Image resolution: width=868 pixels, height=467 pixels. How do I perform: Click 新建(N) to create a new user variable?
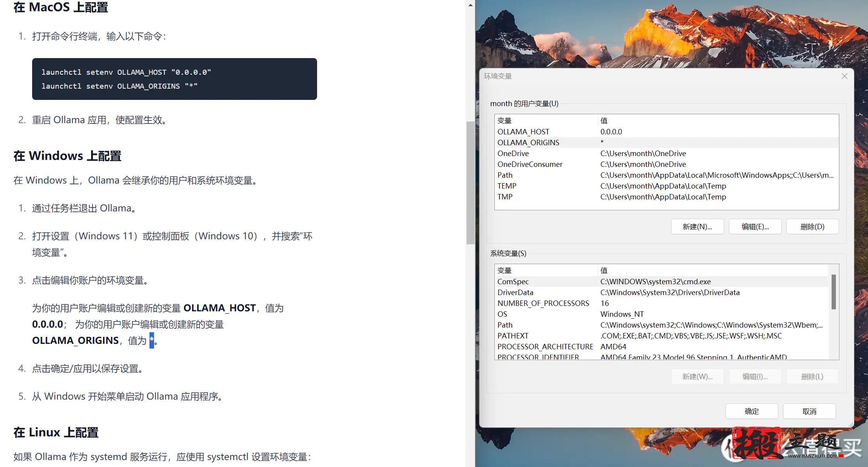[697, 227]
